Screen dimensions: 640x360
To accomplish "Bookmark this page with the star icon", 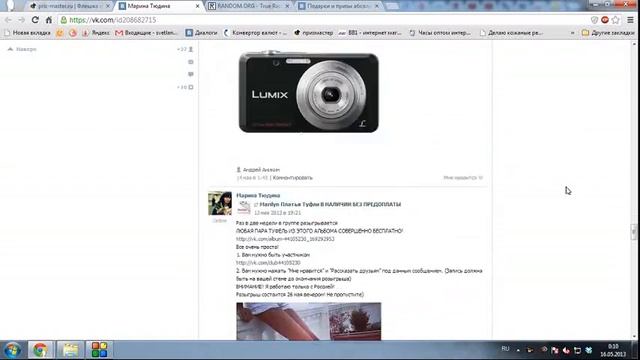I will point(616,20).
